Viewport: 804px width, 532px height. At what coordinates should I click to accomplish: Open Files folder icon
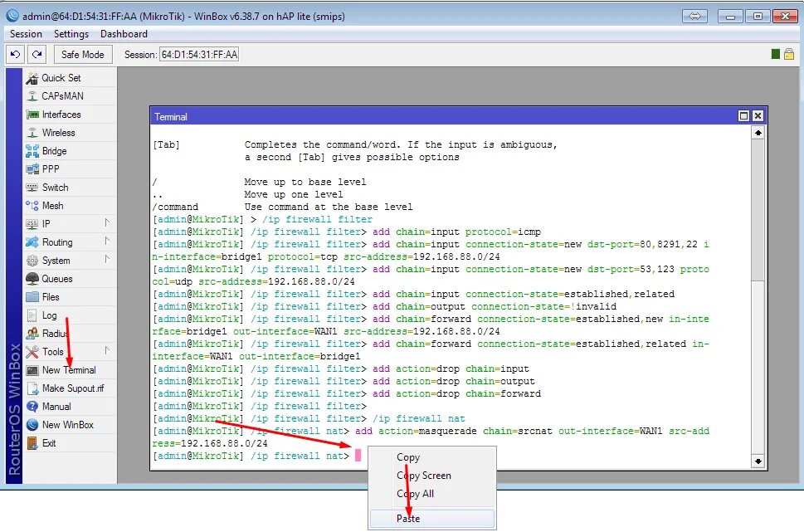(x=32, y=297)
